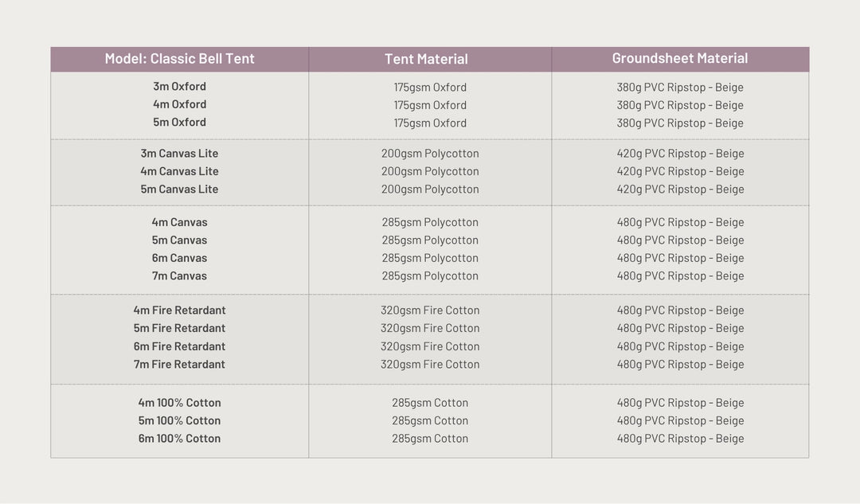Screen dimensions: 860x504
Task: Click the '4m Fire Retardant' model
Action: 179,311
